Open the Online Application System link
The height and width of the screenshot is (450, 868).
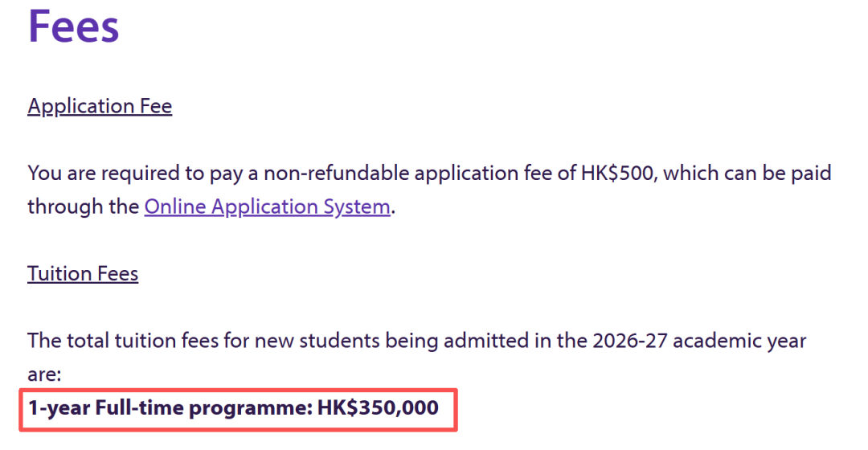[x=267, y=207]
